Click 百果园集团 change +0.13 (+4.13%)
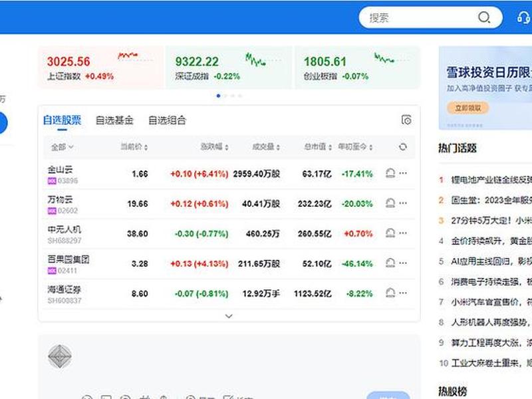Viewport: 532px width, 399px height. [x=199, y=263]
